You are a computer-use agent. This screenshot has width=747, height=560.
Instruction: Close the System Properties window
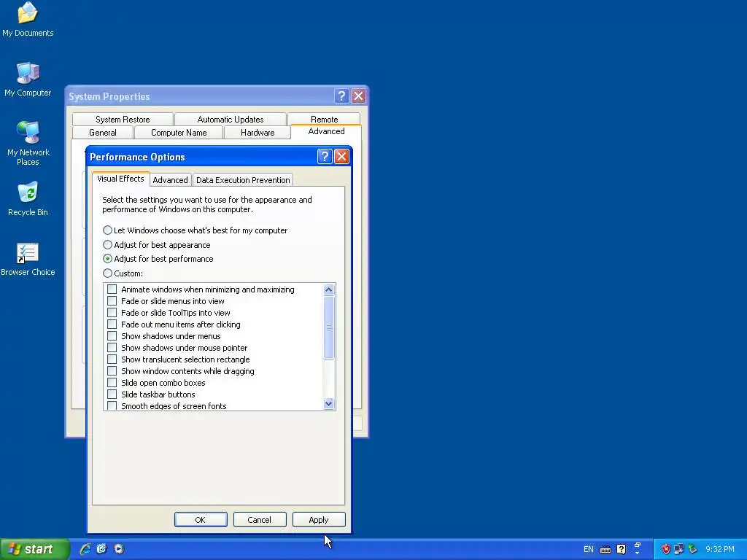pyautogui.click(x=358, y=96)
